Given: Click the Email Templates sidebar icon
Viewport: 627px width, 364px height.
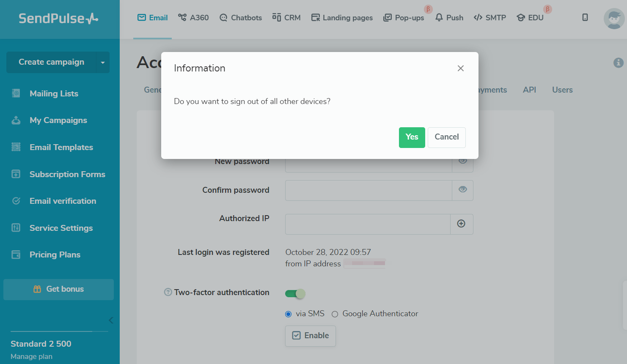Looking at the screenshot, I should (x=16, y=147).
